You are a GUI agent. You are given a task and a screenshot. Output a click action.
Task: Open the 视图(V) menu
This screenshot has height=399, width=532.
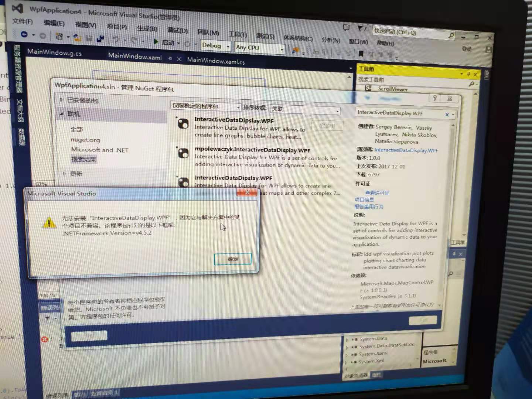coord(85,25)
